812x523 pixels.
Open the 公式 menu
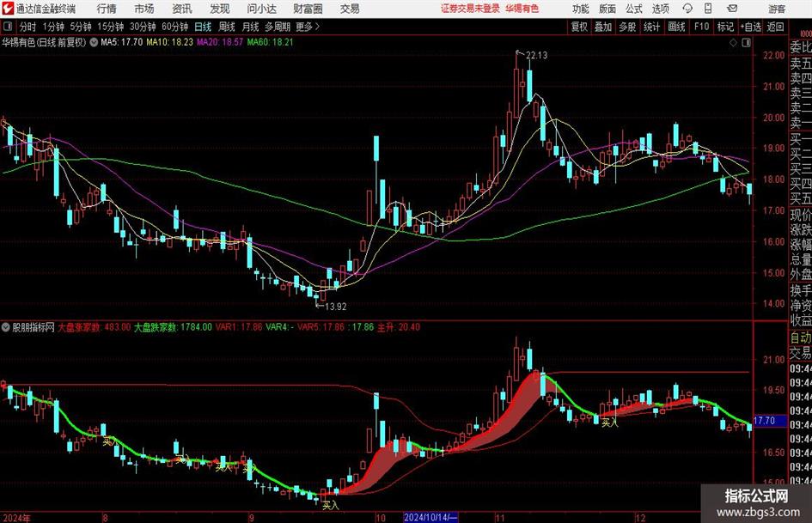pos(634,9)
